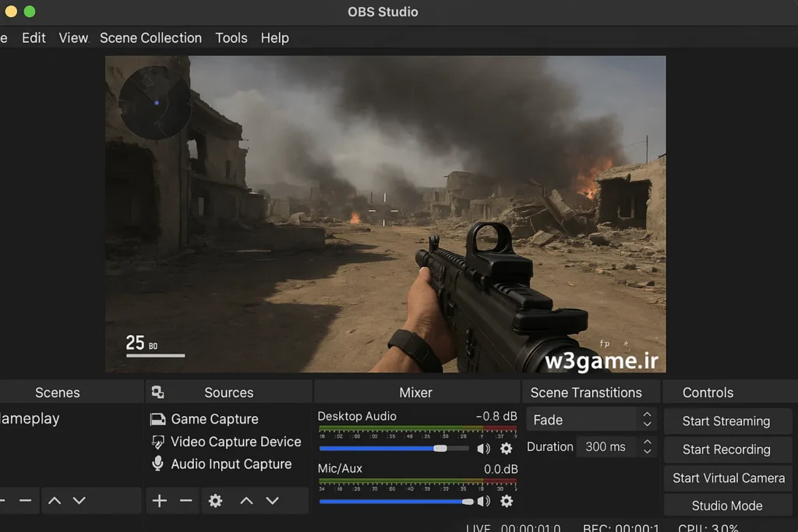Mute the Mic/Aux speaker icon

[x=483, y=502]
